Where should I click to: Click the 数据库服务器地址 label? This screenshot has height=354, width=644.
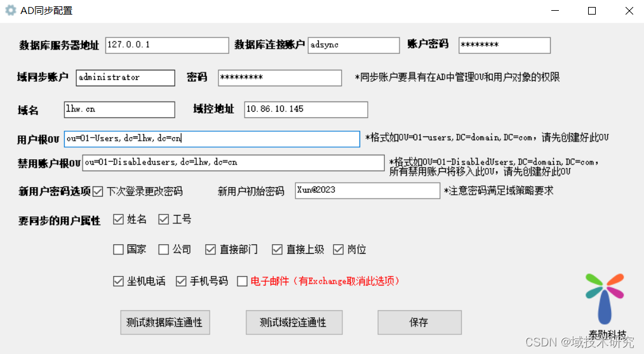(59, 45)
